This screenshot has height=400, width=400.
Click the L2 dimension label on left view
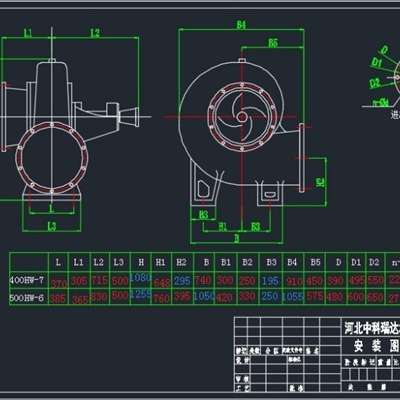pos(95,33)
